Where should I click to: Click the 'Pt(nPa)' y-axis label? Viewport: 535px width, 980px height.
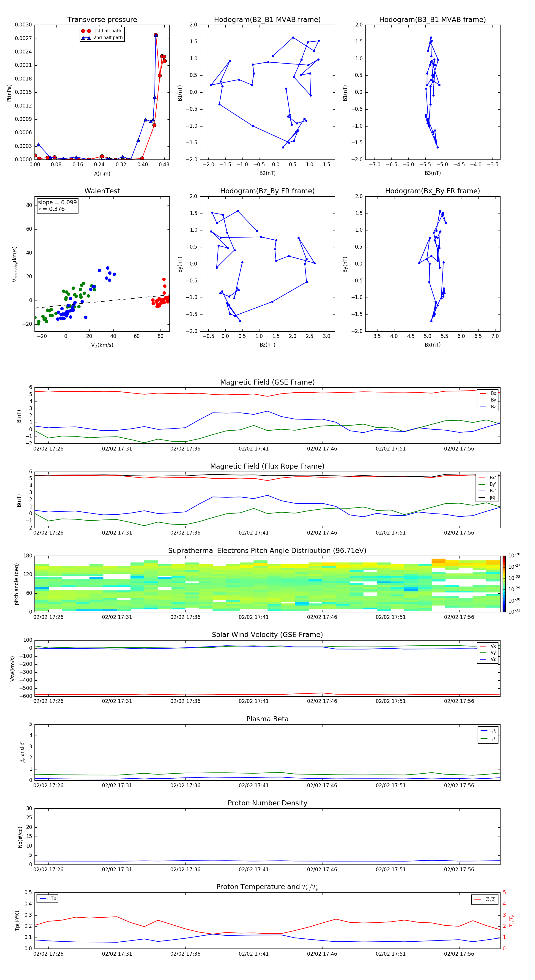point(9,92)
